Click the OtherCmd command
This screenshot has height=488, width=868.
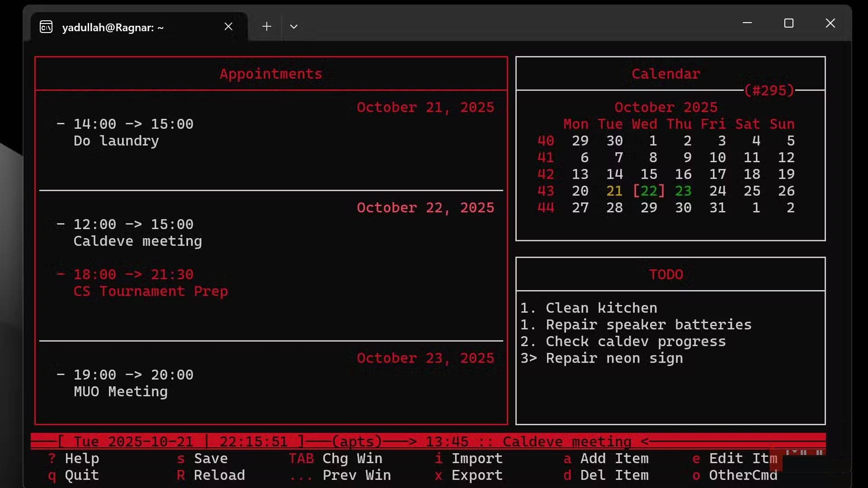coord(743,475)
